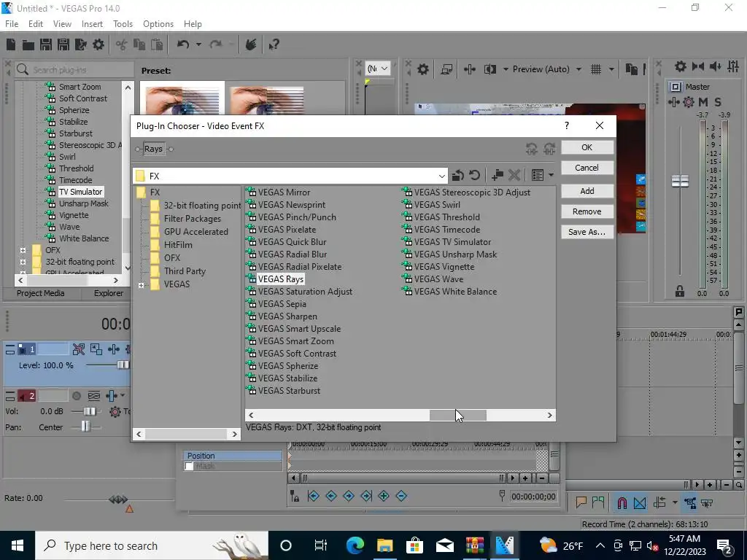Viewport: 747px width, 560px height.
Task: Move Rays plug-in right in chain
Action: pos(549,149)
